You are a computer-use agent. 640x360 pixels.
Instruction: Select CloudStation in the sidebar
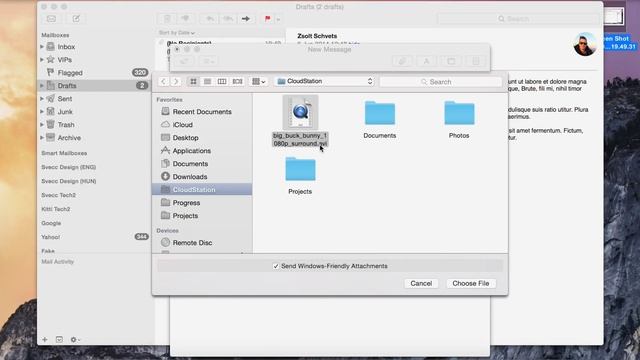(x=202, y=189)
